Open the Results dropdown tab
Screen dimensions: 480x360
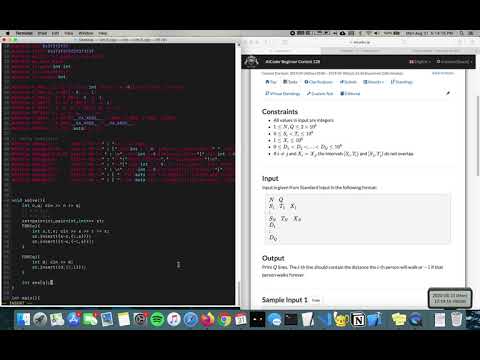pos(373,82)
